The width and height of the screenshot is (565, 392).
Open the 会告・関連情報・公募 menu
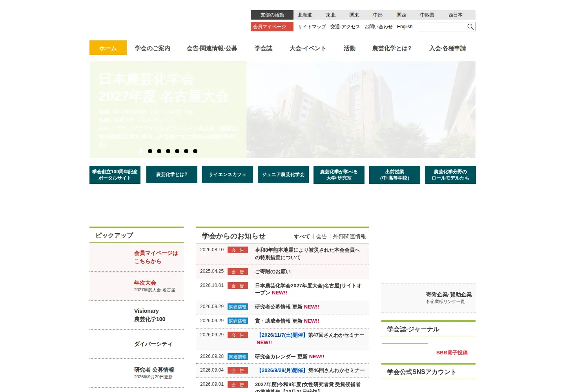point(212,48)
